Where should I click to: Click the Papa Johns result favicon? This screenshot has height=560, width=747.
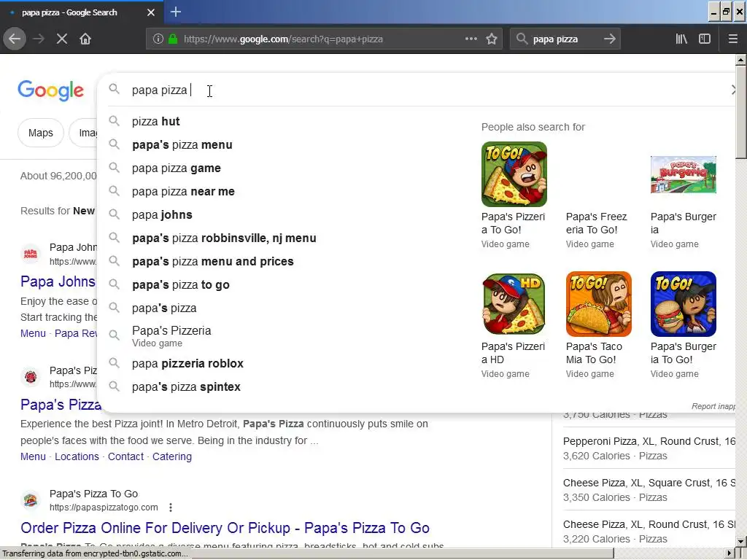31,254
